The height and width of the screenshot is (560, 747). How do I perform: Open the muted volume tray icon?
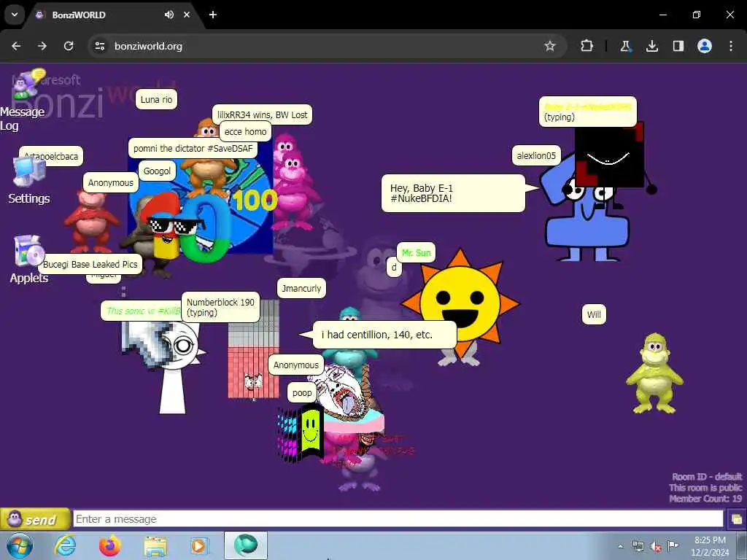656,546
